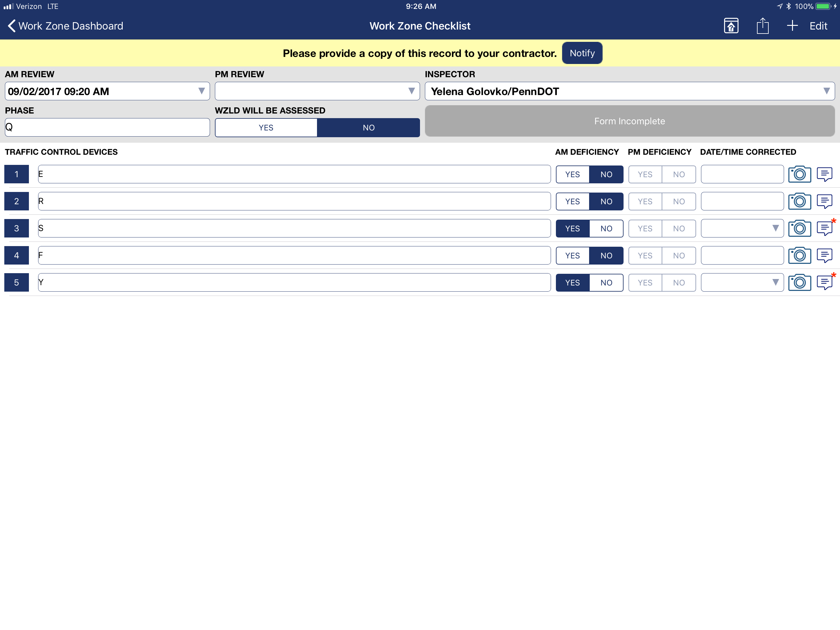The width and height of the screenshot is (840, 630).
Task: Set row 3 AM Deficiency to NO
Action: pos(606,228)
